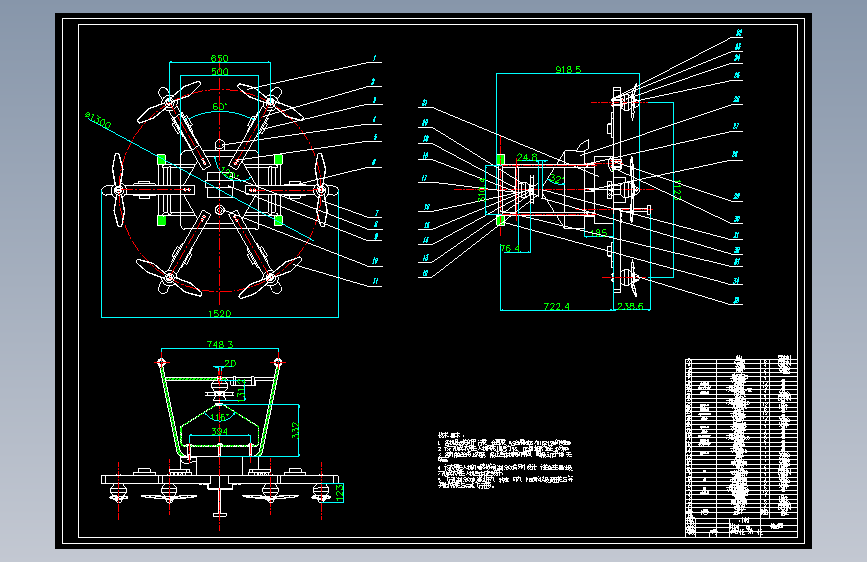Select the 24.8 dimension text
Viewport: 867px width, 562px height.
[527, 157]
